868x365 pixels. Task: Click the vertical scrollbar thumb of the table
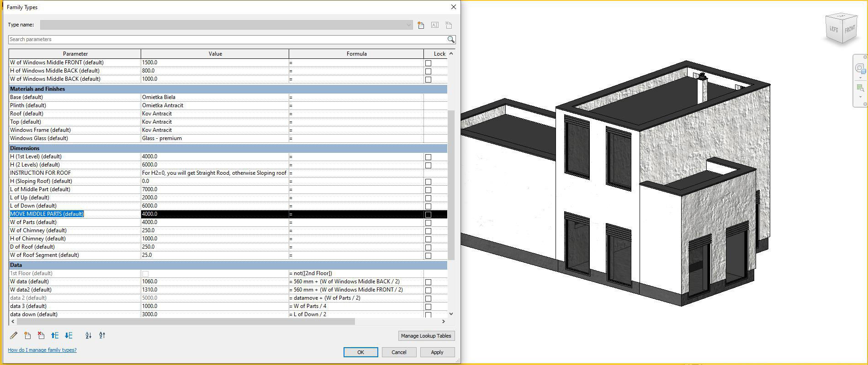click(451, 185)
